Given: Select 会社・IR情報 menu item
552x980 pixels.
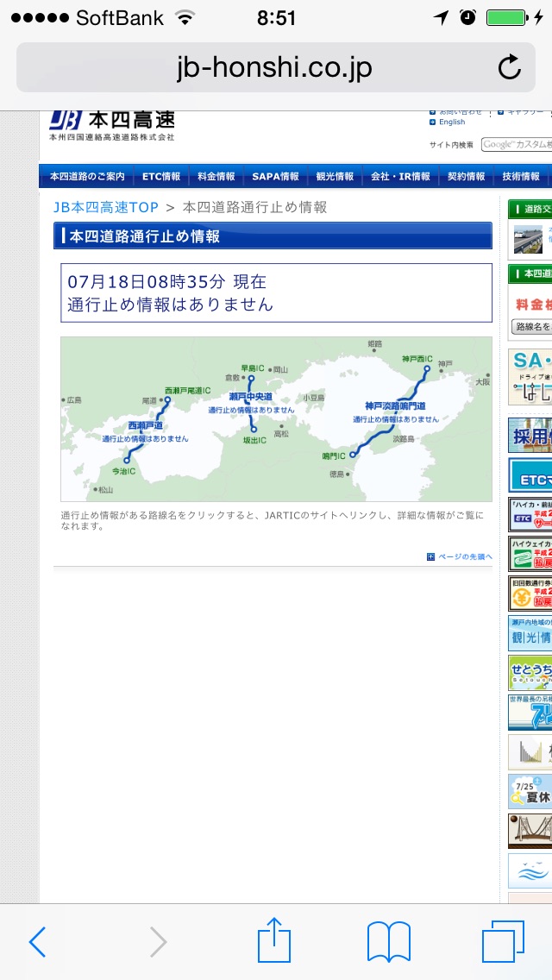Looking at the screenshot, I should point(400,177).
